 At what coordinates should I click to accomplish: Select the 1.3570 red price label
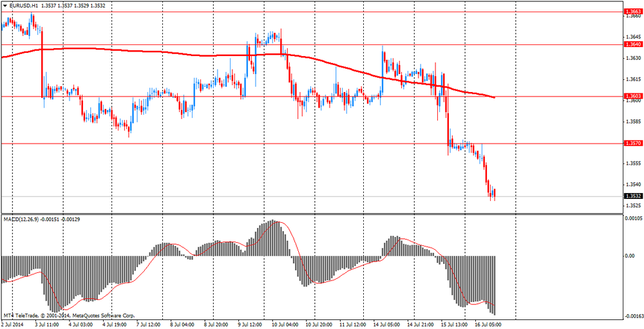(632, 143)
